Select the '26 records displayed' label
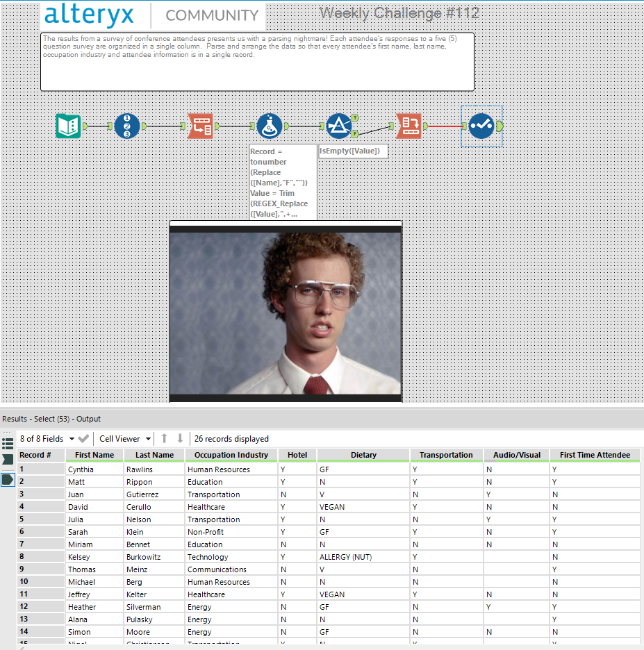644x650 pixels. [x=231, y=439]
